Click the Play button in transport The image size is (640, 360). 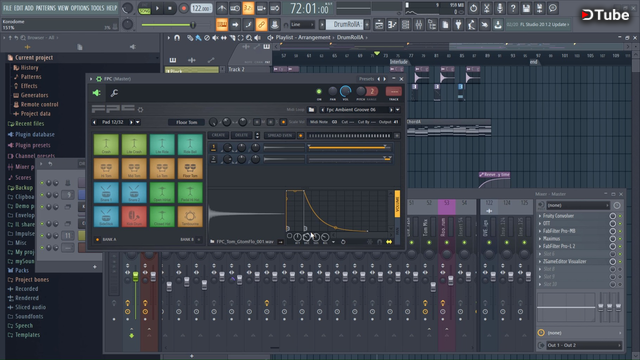(157, 8)
